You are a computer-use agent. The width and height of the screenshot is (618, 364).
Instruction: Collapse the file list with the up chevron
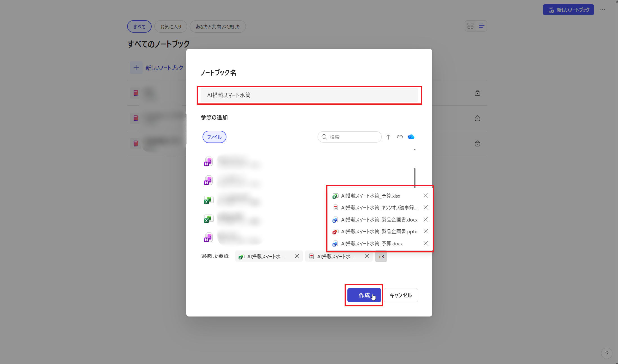point(414,149)
